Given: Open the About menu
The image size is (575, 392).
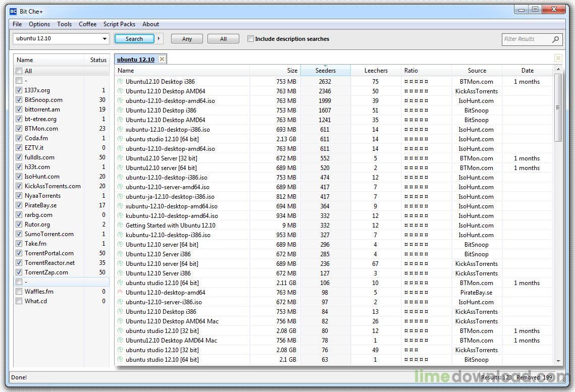Looking at the screenshot, I should point(151,24).
